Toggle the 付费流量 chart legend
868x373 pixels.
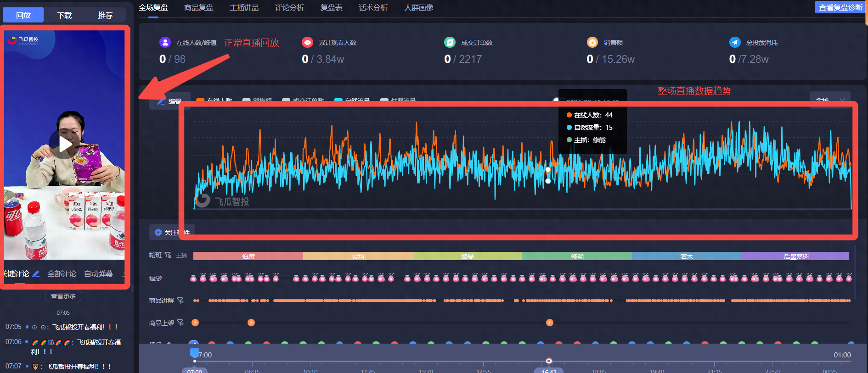tap(398, 100)
